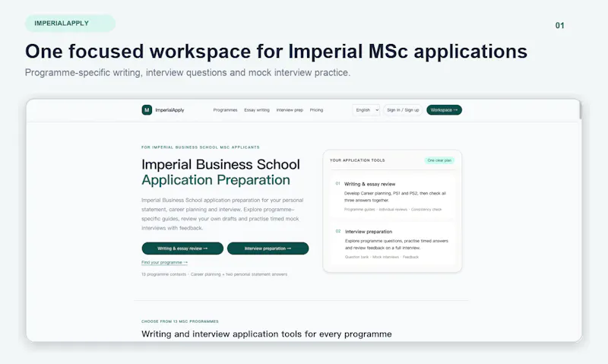Open the Interview prep nav item

[x=290, y=110]
